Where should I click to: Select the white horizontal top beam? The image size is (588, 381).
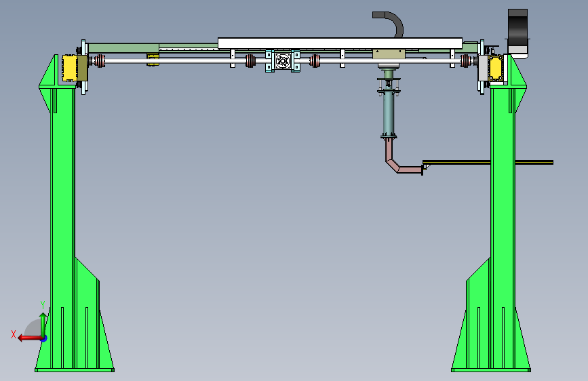pos(340,43)
